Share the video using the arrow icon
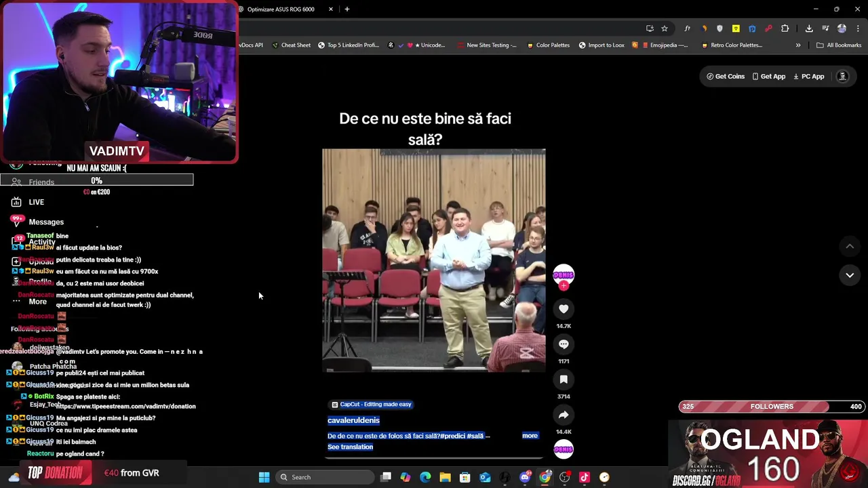 (564, 415)
